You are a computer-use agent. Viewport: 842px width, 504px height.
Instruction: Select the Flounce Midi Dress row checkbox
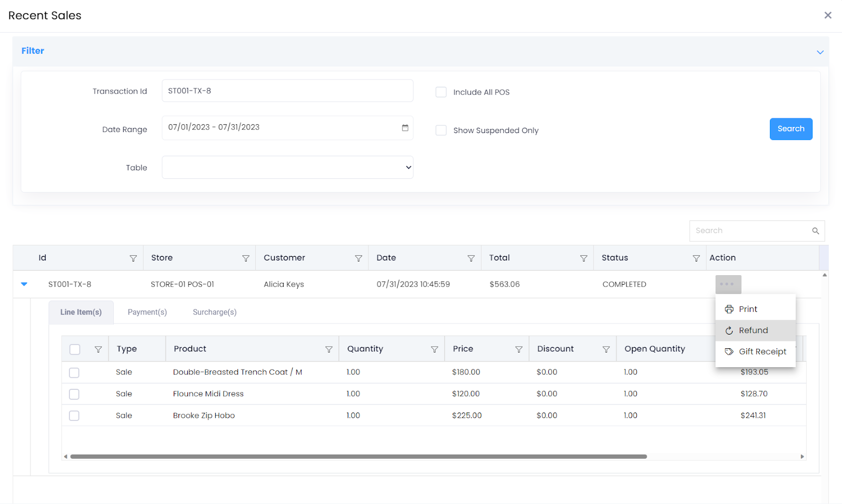74,394
